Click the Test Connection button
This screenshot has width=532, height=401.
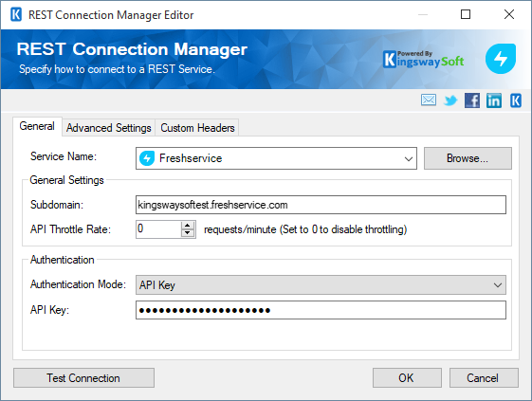click(x=83, y=378)
